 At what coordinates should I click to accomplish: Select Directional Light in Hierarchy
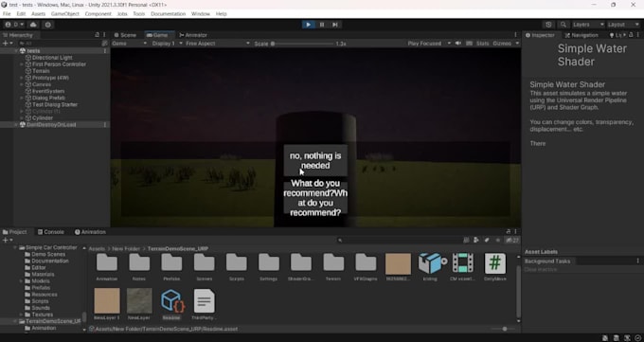[x=52, y=58]
